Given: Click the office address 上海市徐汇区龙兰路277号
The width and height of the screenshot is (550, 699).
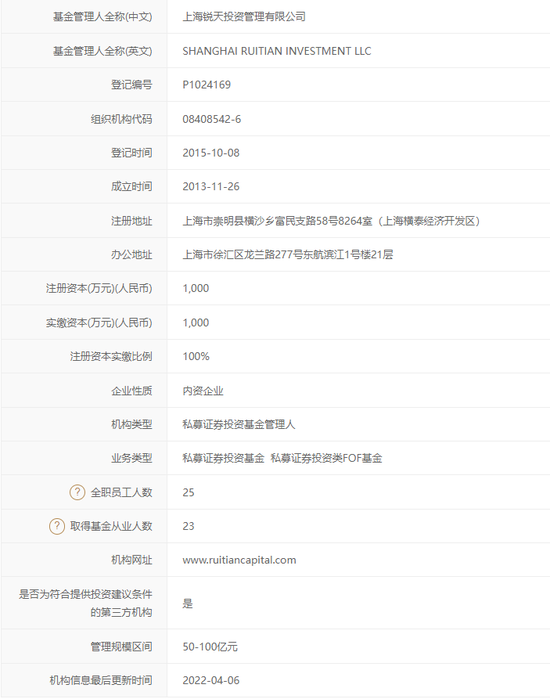Looking at the screenshot, I should (x=288, y=255).
